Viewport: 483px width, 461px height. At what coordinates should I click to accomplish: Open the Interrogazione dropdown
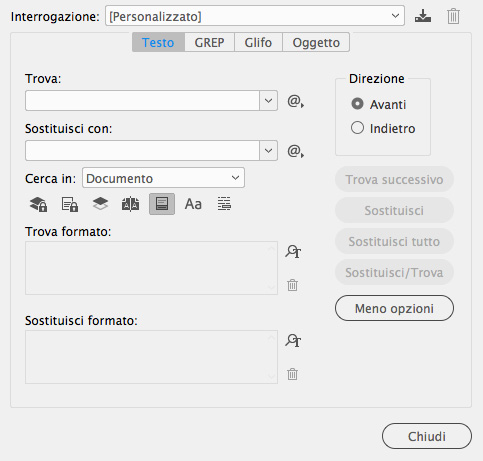[255, 16]
